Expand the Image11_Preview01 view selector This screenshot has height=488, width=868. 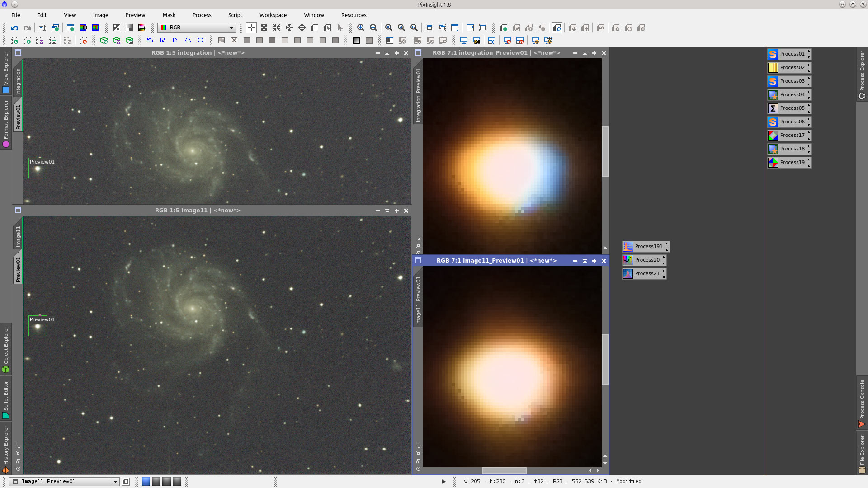pos(115,481)
